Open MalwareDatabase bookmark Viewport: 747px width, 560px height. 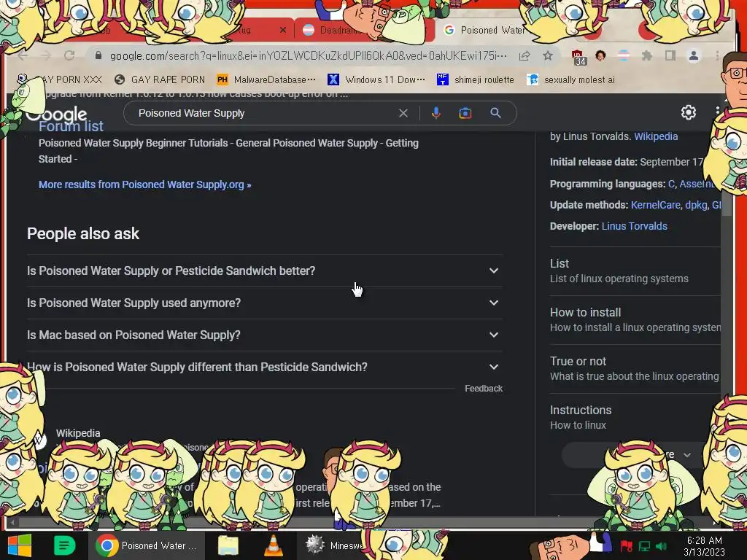tap(266, 79)
